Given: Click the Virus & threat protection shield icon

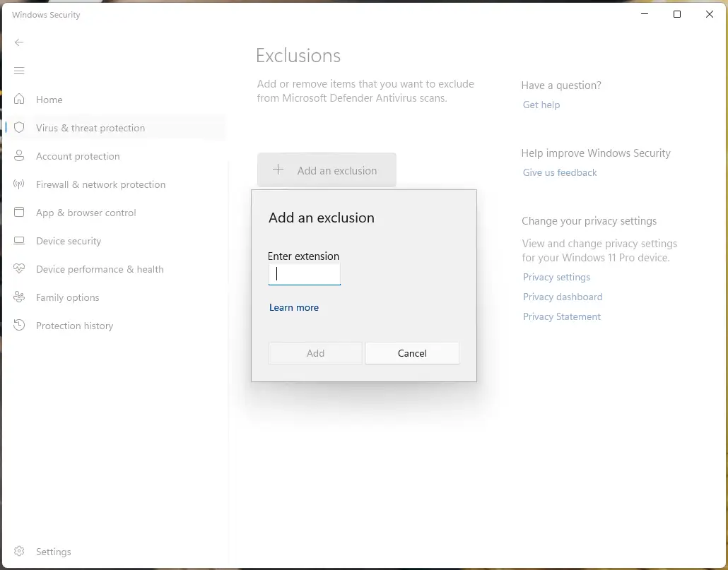Looking at the screenshot, I should (x=19, y=128).
